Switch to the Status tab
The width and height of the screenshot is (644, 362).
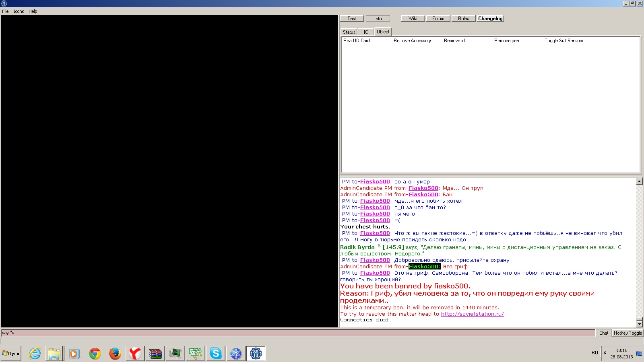349,32
